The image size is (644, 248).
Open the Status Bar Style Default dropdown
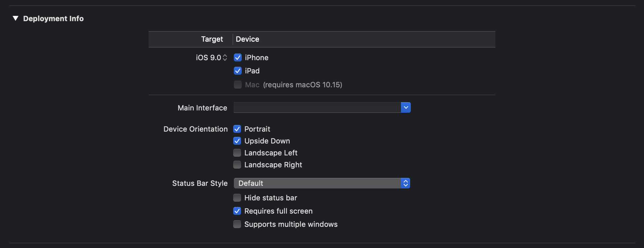coord(322,183)
